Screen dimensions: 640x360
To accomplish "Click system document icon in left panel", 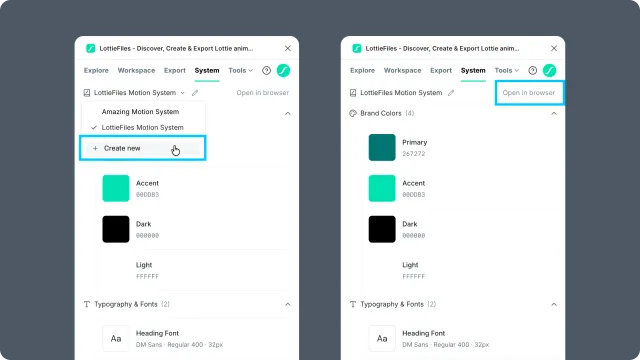I will coord(87,93).
